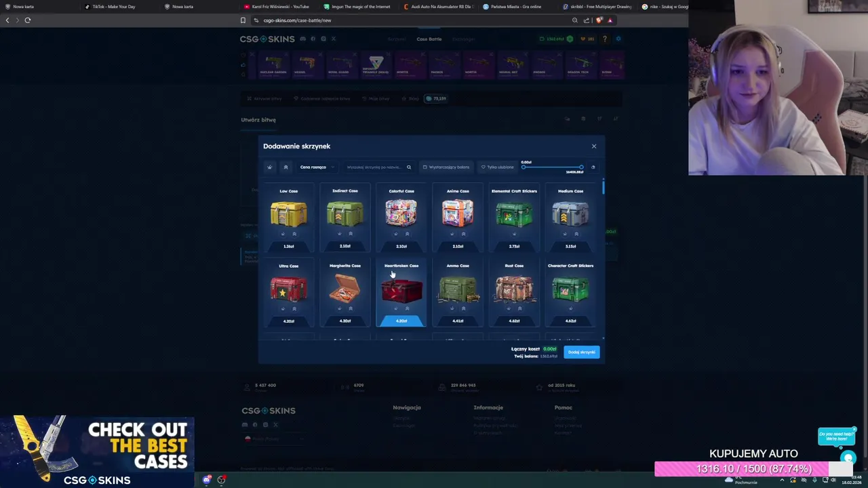Click the crown icon on Ammo Case card
This screenshot has height=488, width=868.
pos(452,308)
